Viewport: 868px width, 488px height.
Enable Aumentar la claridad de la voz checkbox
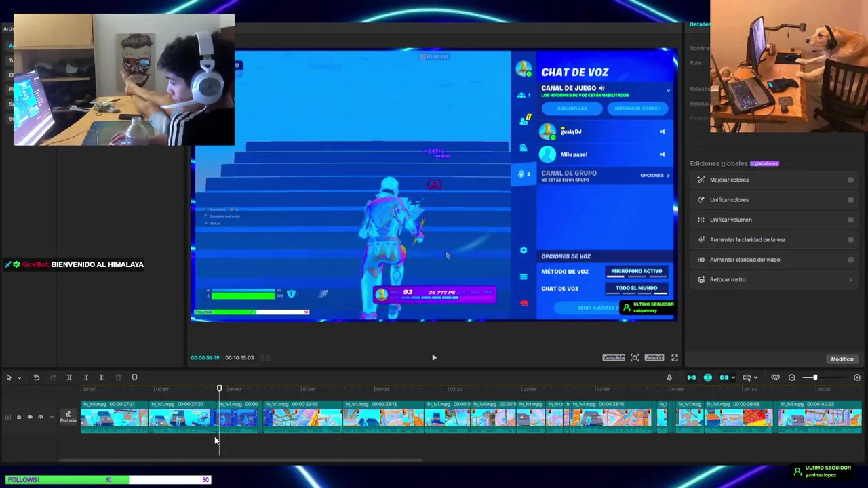850,239
